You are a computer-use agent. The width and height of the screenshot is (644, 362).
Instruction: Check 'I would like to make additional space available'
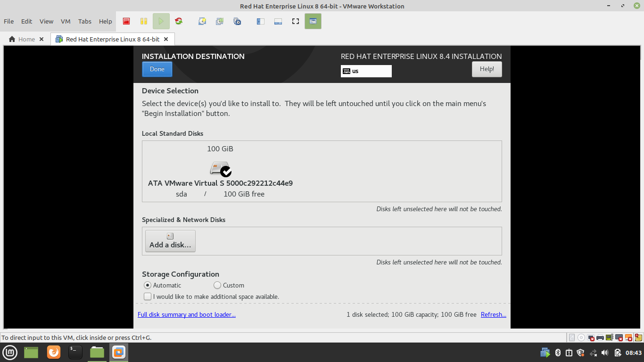[x=148, y=296]
